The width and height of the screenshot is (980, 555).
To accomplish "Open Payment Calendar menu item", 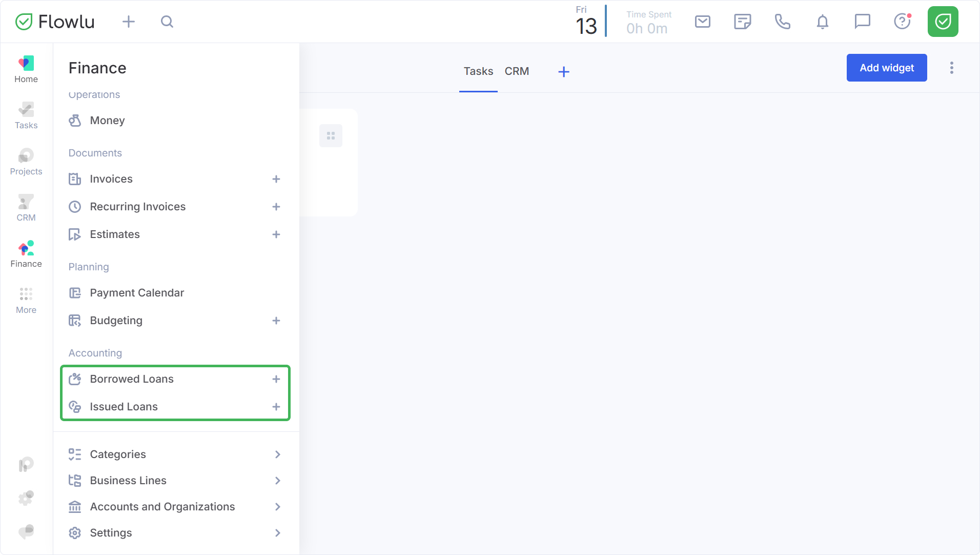I will click(137, 293).
